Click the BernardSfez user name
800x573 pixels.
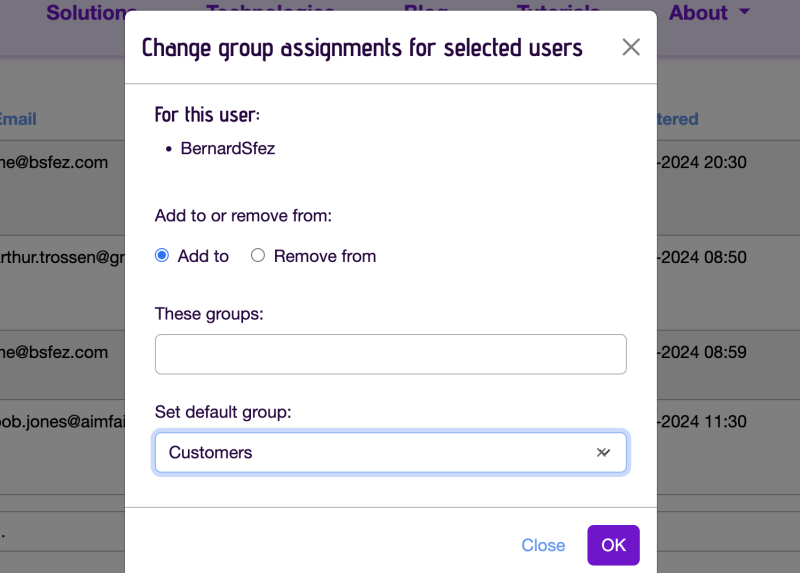pos(228,148)
